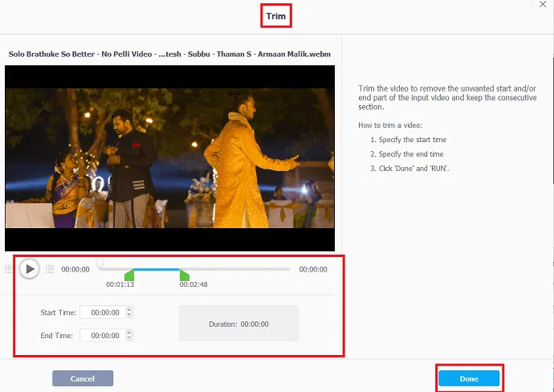
Task: Confirm the trim with the Done button
Action: click(469, 378)
